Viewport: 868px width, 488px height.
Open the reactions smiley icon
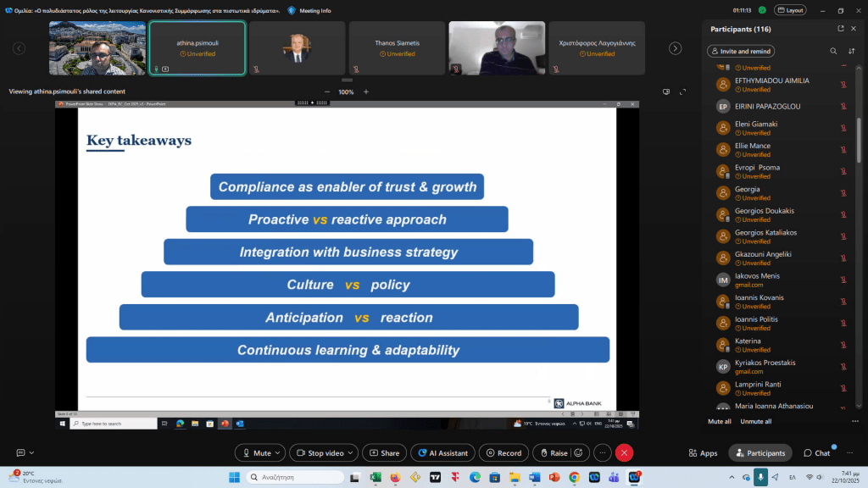[x=579, y=453]
